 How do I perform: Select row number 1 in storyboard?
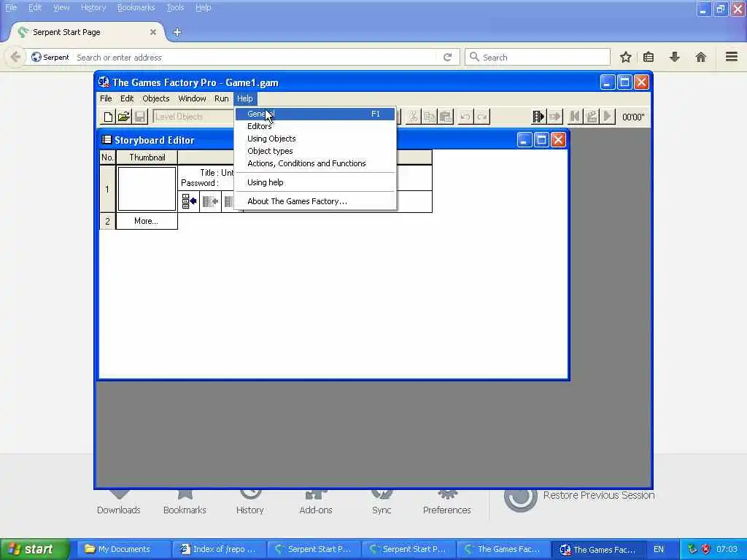pos(107,189)
